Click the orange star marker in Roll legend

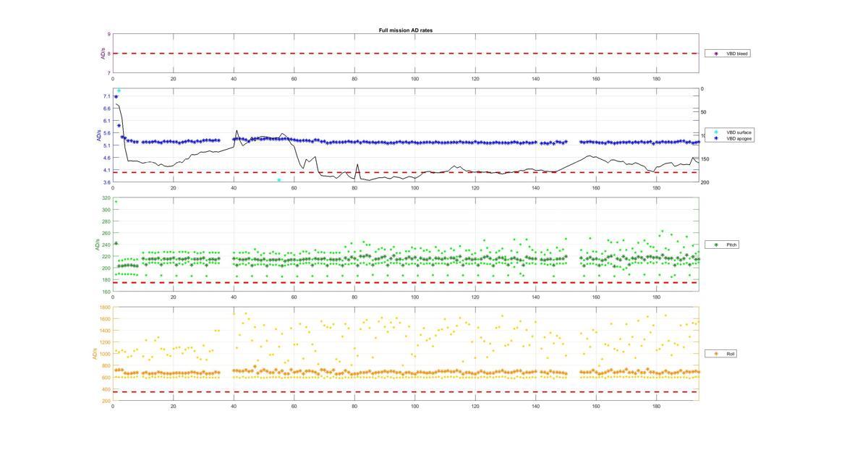716,354
